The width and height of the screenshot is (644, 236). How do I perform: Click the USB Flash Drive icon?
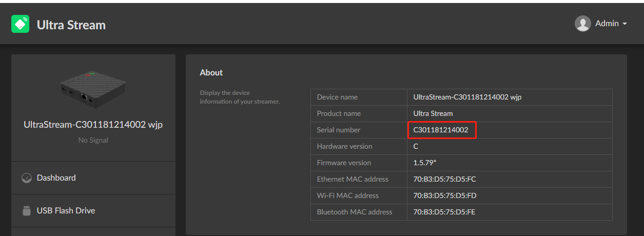pos(27,211)
